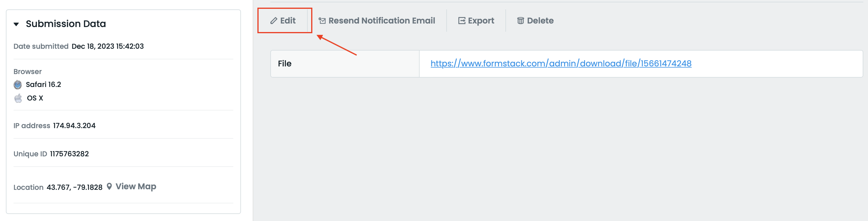
Task: Click the envelope icon for Resend Notification
Action: (322, 21)
